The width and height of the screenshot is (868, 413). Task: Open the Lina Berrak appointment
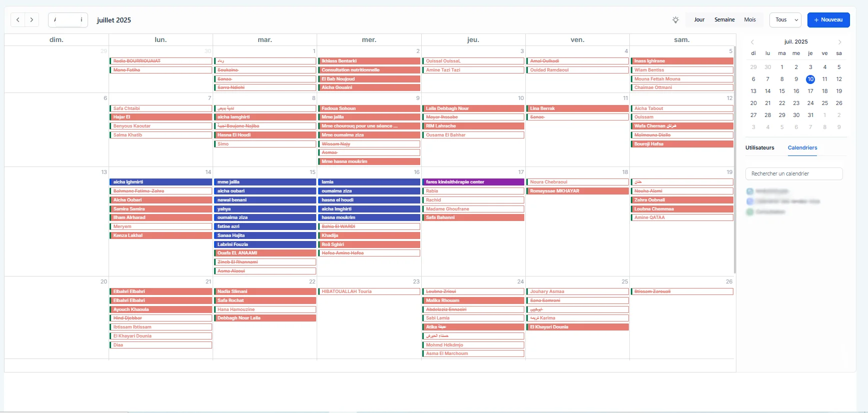[x=577, y=108]
